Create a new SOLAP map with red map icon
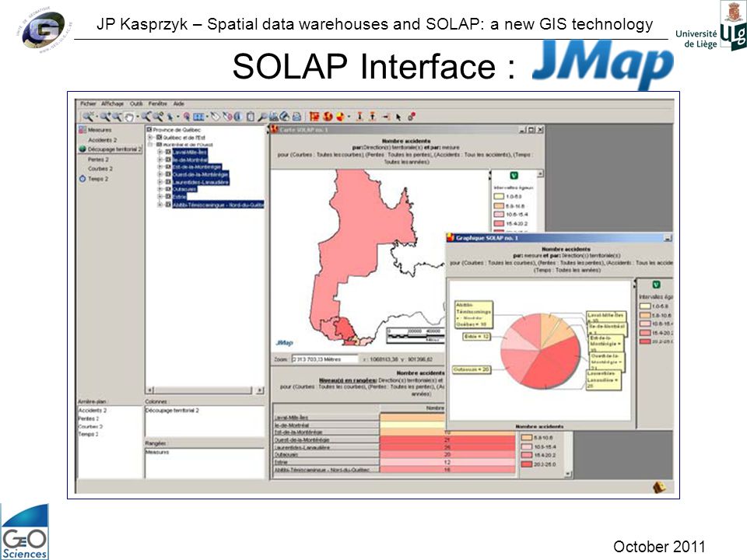The image size is (747, 560). 314,117
